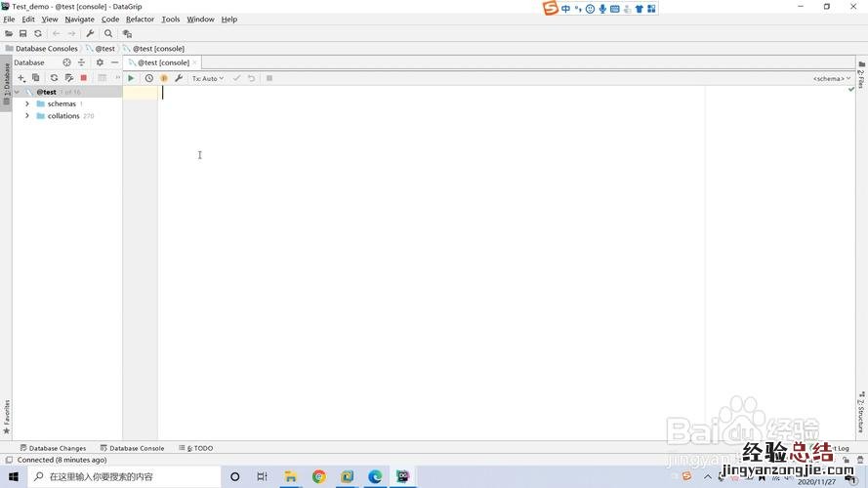
Task: Open the <schema> selector dropdown
Action: [x=831, y=78]
